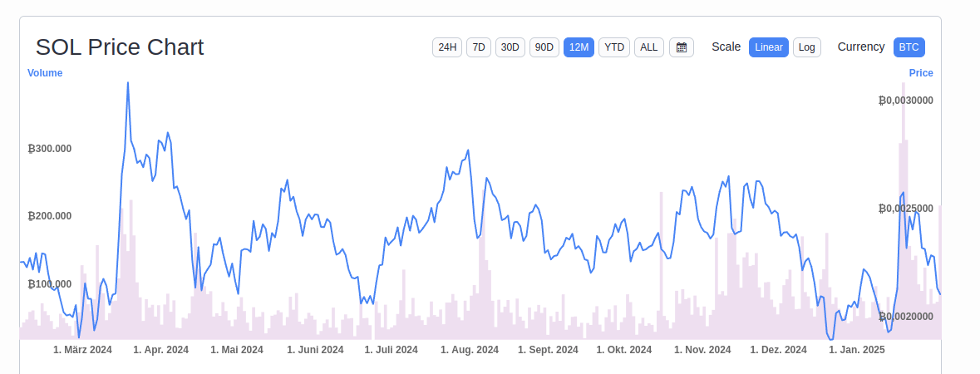The image size is (980, 374).
Task: Click the Scale label
Action: click(726, 47)
